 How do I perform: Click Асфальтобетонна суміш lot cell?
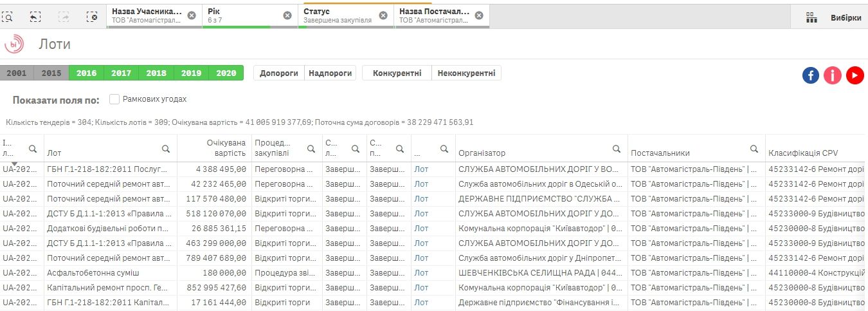point(111,272)
